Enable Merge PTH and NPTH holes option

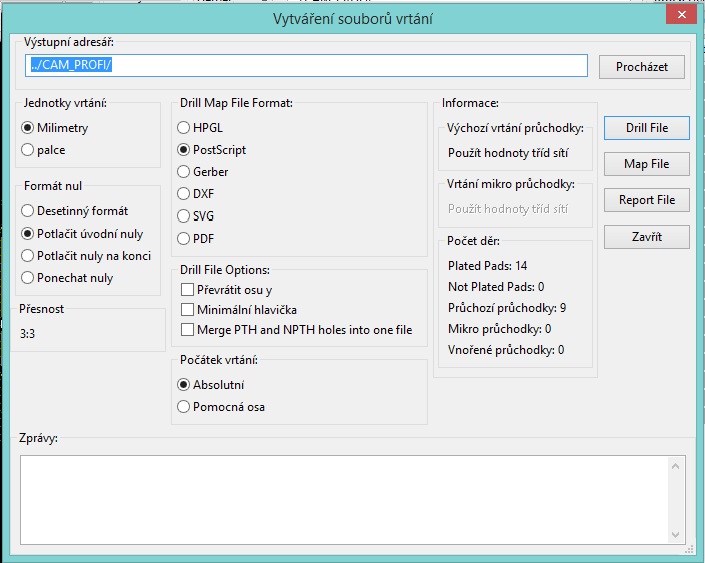(187, 330)
